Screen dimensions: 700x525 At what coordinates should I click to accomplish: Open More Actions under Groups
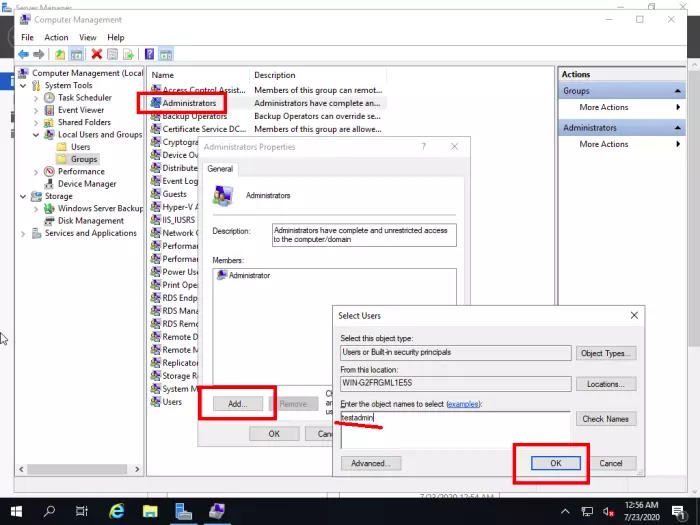coord(604,107)
